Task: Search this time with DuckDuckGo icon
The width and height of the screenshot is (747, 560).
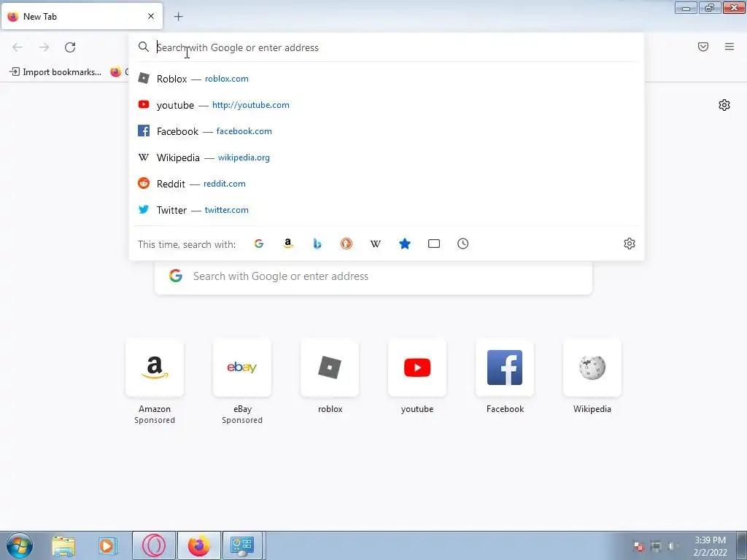Action: coord(347,244)
